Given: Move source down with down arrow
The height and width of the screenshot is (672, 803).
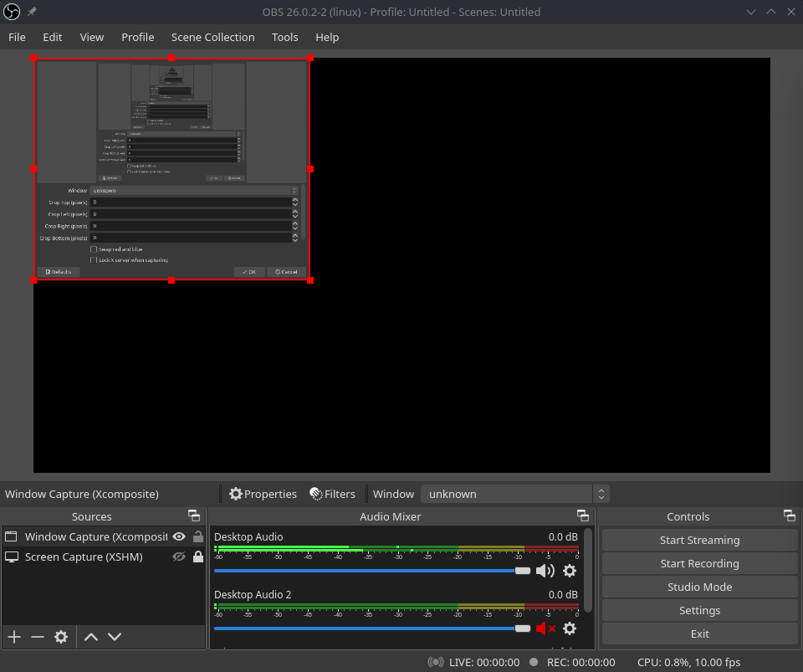Looking at the screenshot, I should pos(115,637).
